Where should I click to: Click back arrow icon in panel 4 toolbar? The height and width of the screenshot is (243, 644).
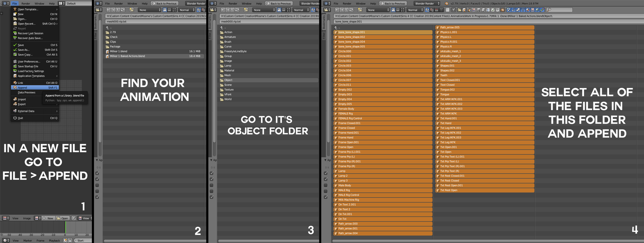tap(337, 10)
